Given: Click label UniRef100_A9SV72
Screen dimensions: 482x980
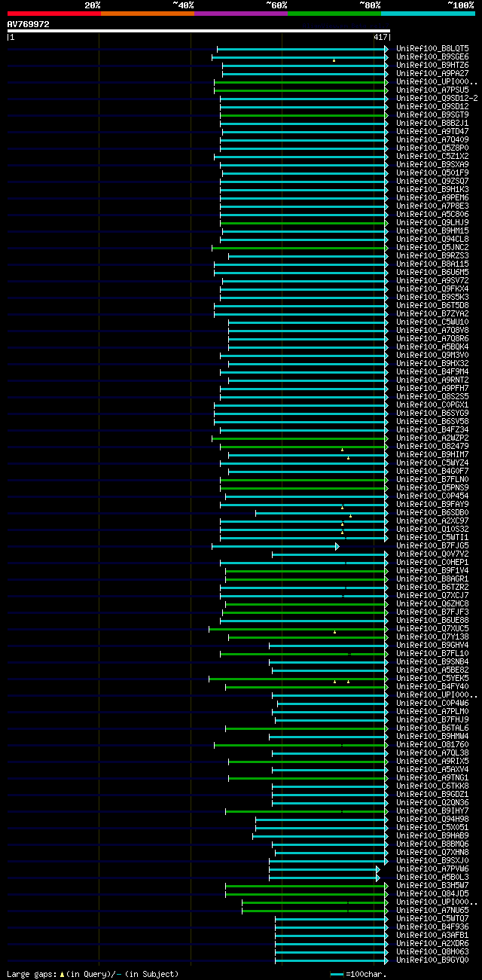Looking at the screenshot, I should click(432, 280).
